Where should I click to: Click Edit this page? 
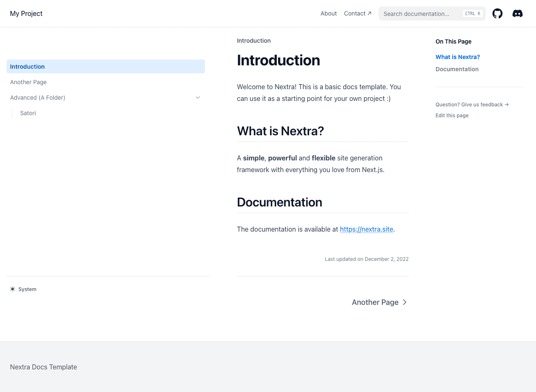(x=452, y=115)
